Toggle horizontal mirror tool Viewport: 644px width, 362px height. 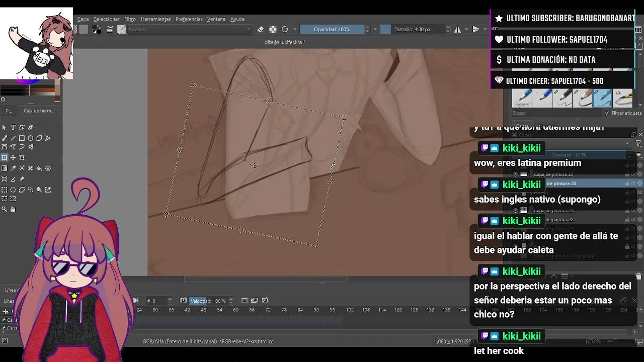coord(457,29)
